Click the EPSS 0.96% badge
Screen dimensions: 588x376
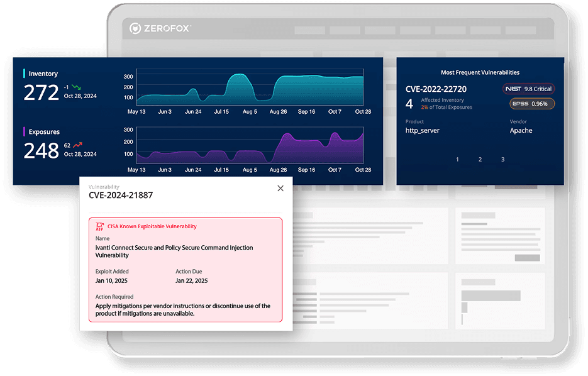coord(532,104)
